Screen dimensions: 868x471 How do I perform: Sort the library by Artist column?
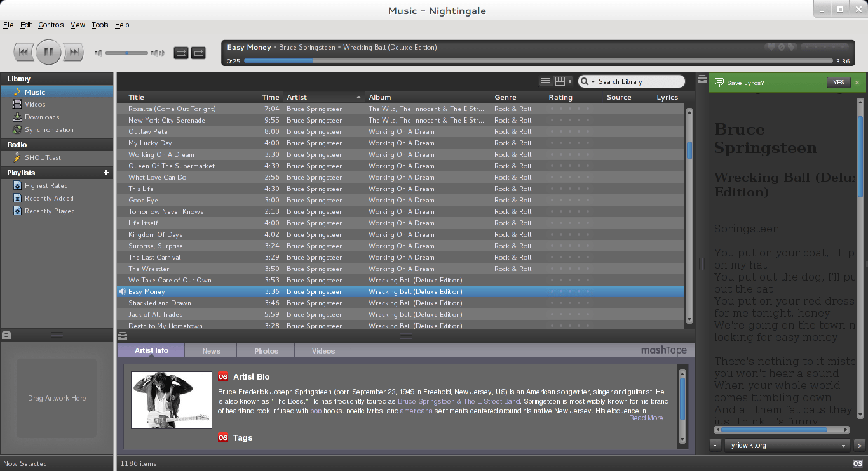point(323,97)
